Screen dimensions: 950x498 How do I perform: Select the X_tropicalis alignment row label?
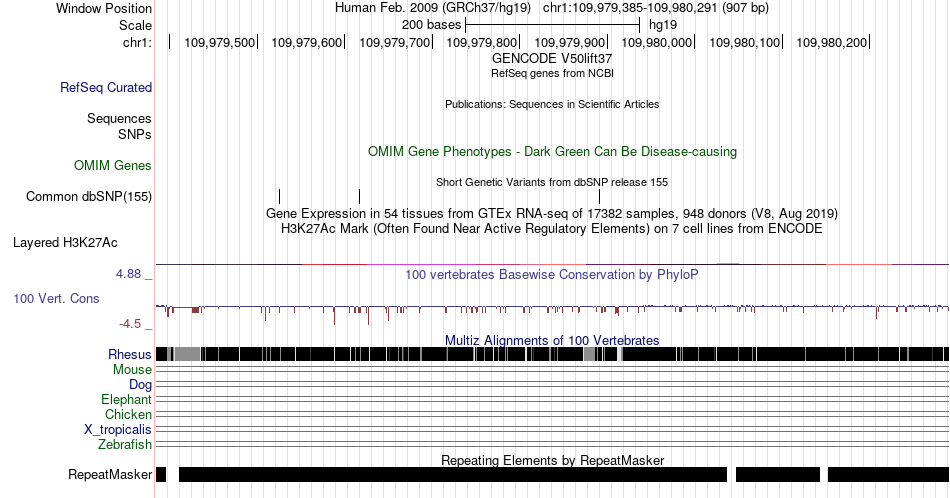[x=118, y=430]
